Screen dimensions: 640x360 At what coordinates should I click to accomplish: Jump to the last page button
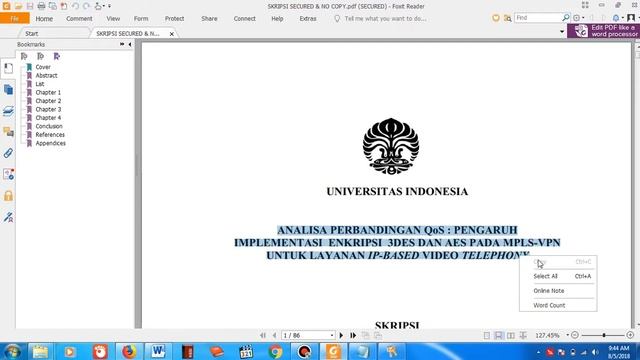pos(353,335)
